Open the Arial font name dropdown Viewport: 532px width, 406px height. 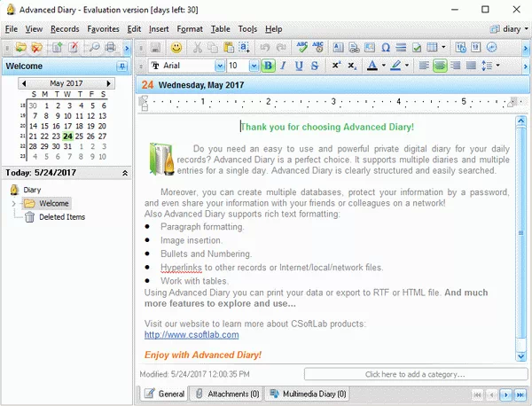click(x=220, y=66)
